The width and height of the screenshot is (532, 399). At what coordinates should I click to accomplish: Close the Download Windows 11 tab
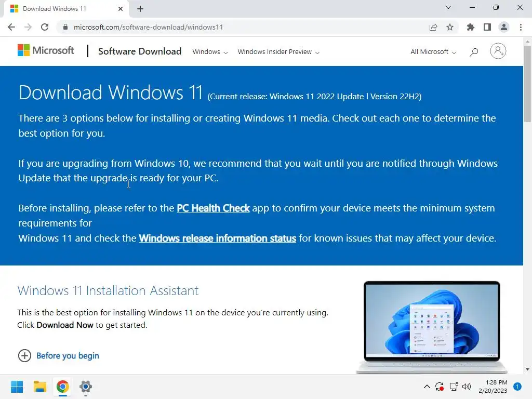tap(121, 9)
